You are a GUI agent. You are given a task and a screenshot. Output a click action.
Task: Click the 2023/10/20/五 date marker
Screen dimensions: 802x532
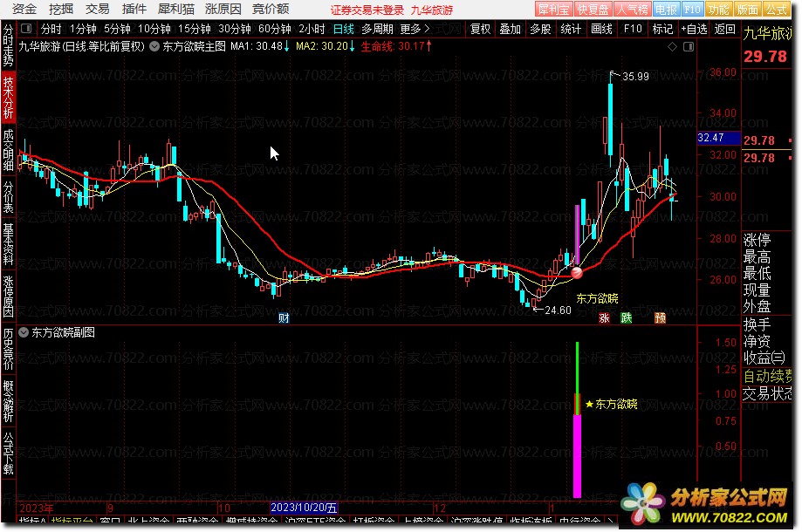click(304, 508)
